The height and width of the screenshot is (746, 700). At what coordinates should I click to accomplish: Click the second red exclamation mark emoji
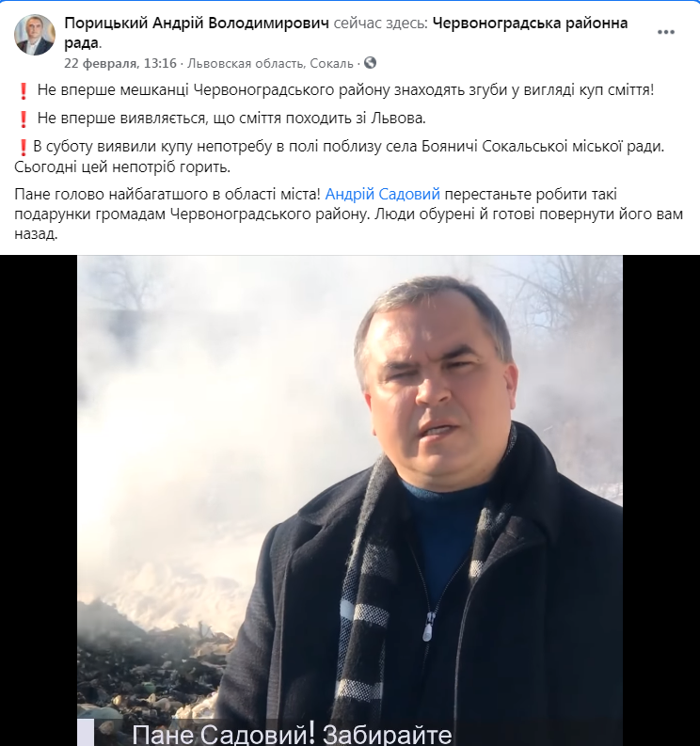[x=23, y=119]
